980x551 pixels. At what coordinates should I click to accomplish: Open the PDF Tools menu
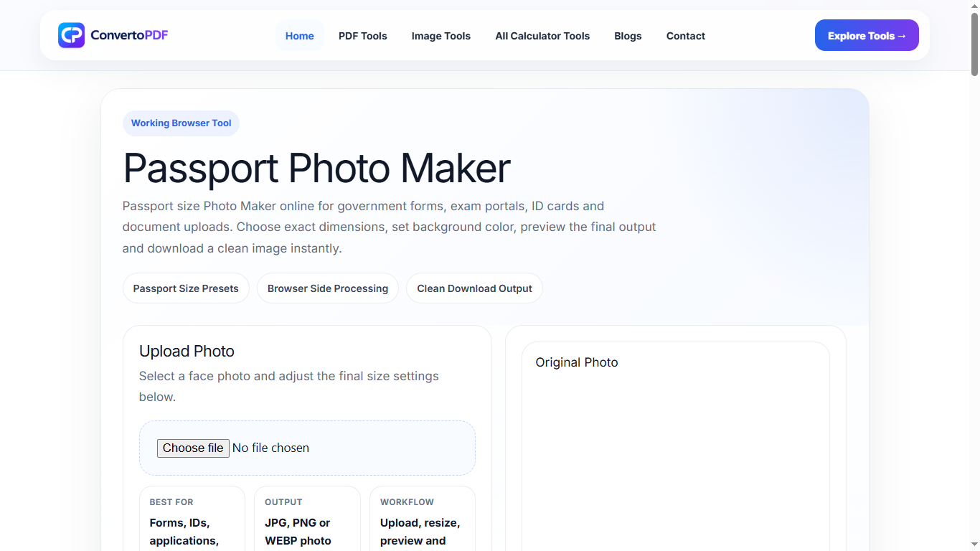[x=363, y=36]
